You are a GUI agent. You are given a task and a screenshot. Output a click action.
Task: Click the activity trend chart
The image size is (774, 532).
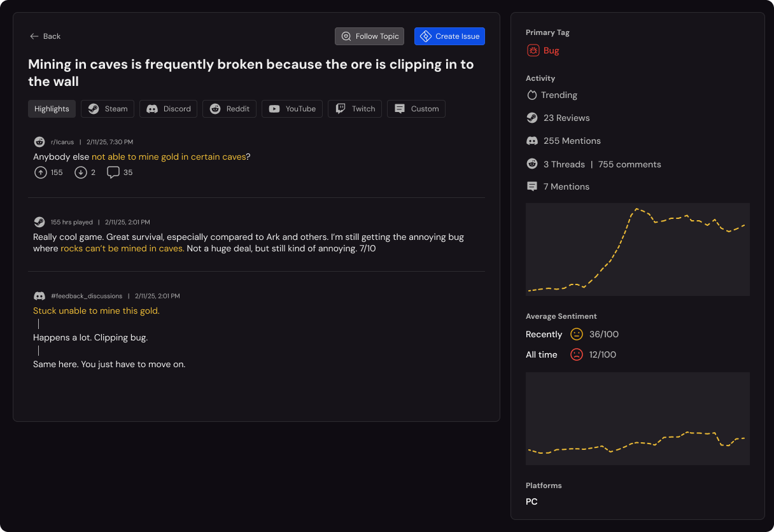point(638,249)
